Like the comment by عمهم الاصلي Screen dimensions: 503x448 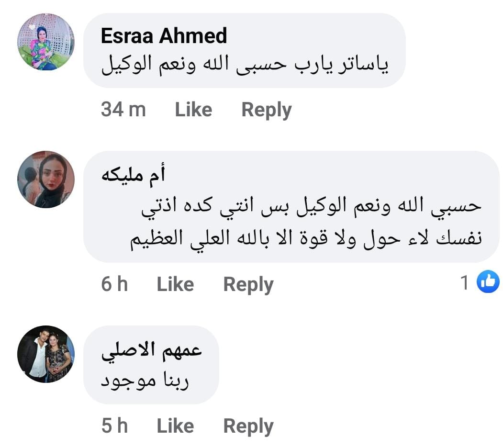[x=175, y=426]
